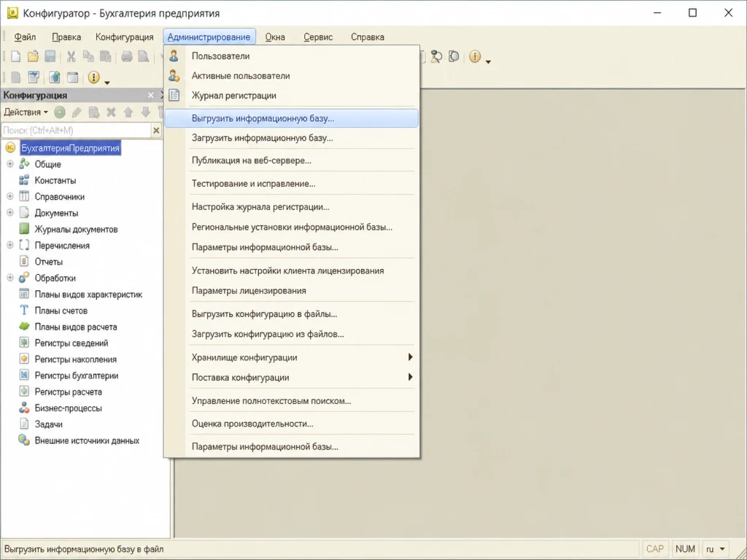Image resolution: width=747 pixels, height=560 pixels.
Task: Click the blank window icon in second toolbar row
Action: click(x=72, y=77)
